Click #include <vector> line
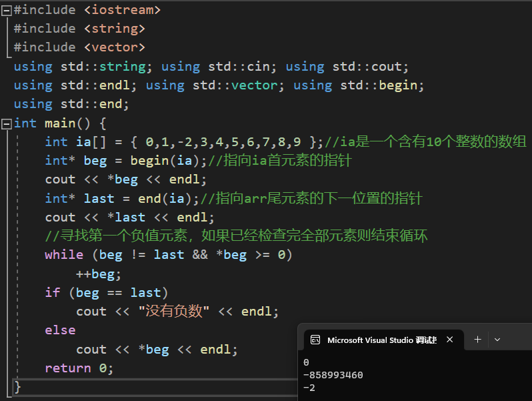The width and height of the screenshot is (532, 401). pos(79,47)
